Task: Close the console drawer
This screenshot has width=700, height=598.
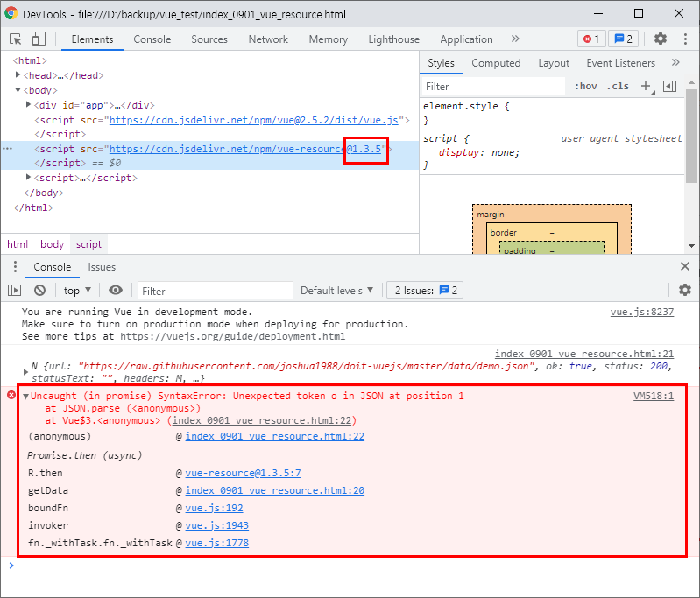Action: coord(685,267)
